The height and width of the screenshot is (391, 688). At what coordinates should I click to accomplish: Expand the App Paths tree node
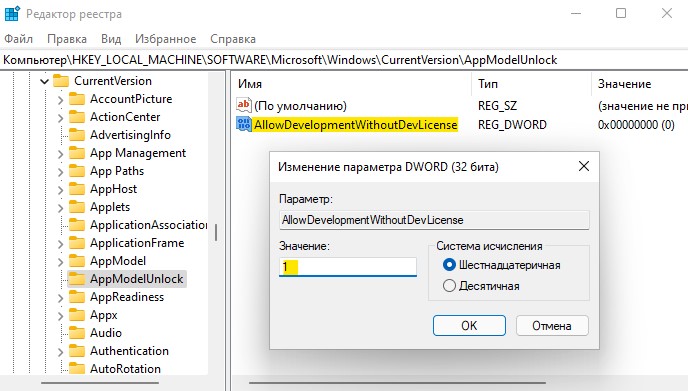(x=61, y=172)
